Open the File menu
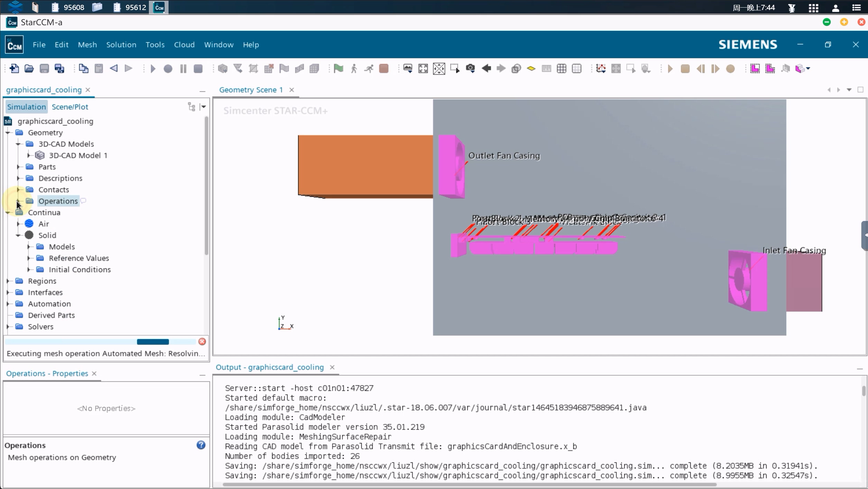Viewport: 868px width, 489px height. pyautogui.click(x=39, y=45)
